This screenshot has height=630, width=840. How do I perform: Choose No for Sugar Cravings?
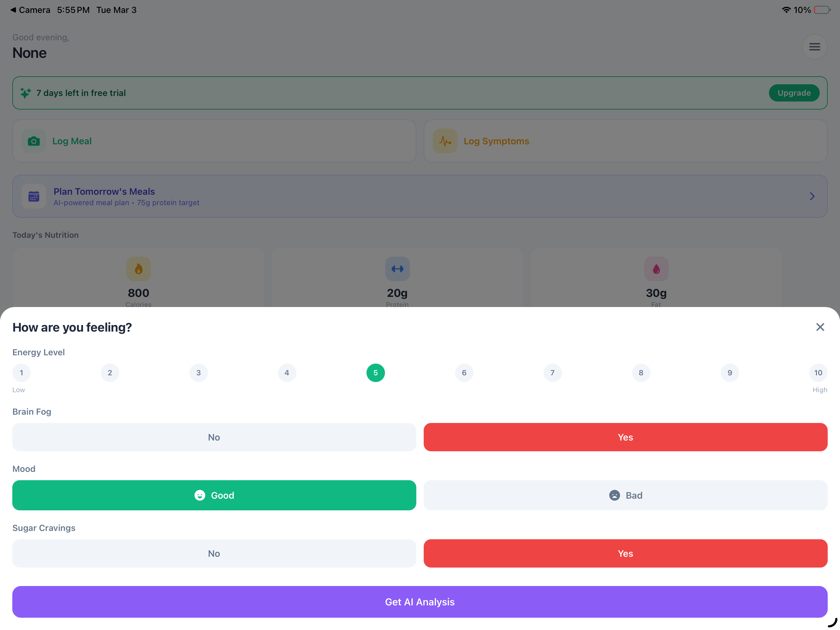pyautogui.click(x=214, y=554)
